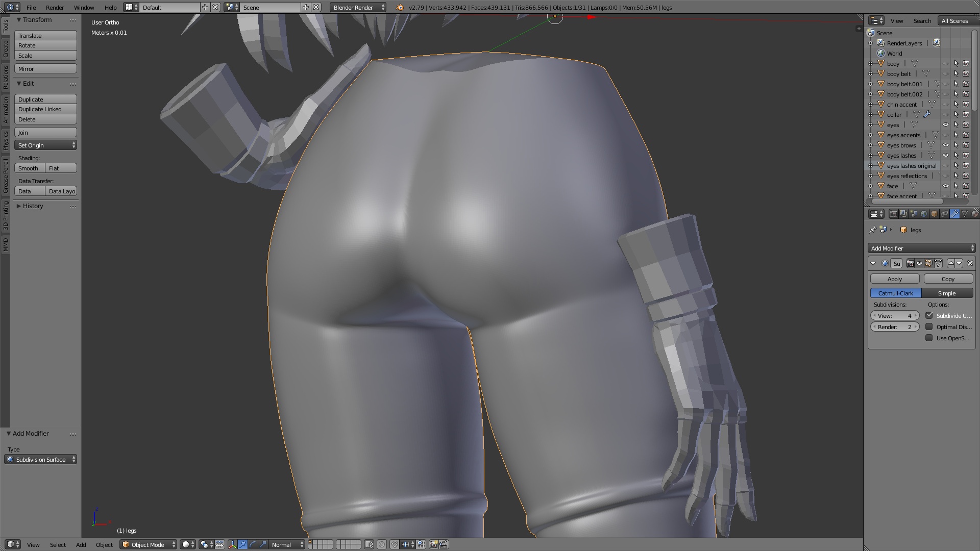Pin the properties context with the pin icon
This screenshot has width=980, height=551.
coord(872,230)
